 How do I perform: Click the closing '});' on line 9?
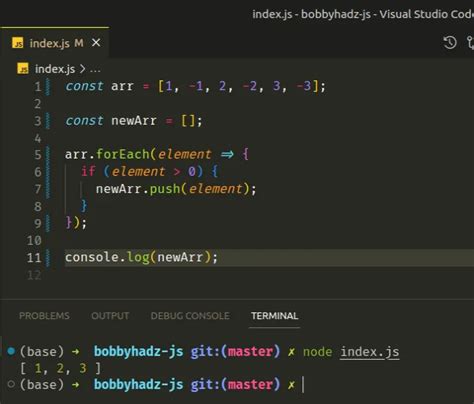click(x=76, y=223)
